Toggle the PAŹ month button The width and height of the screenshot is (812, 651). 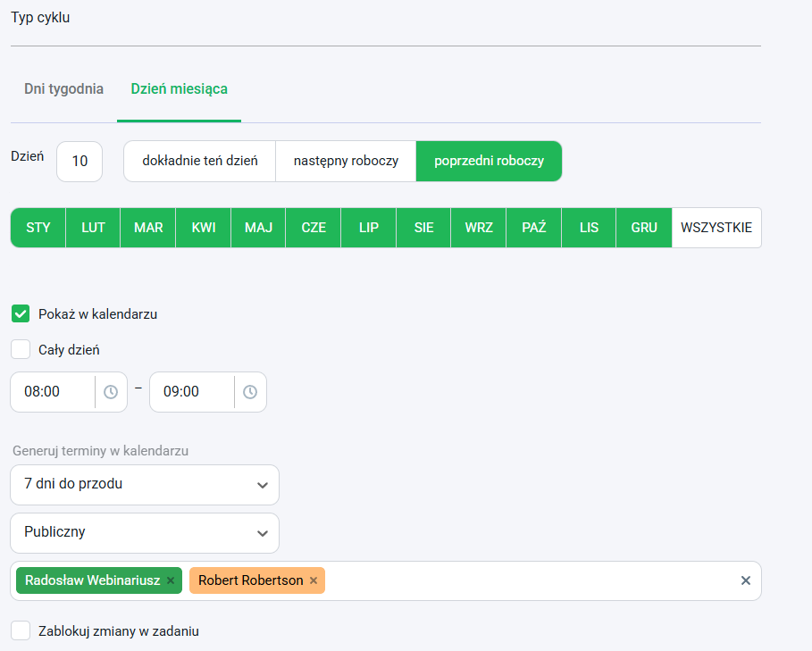click(534, 228)
